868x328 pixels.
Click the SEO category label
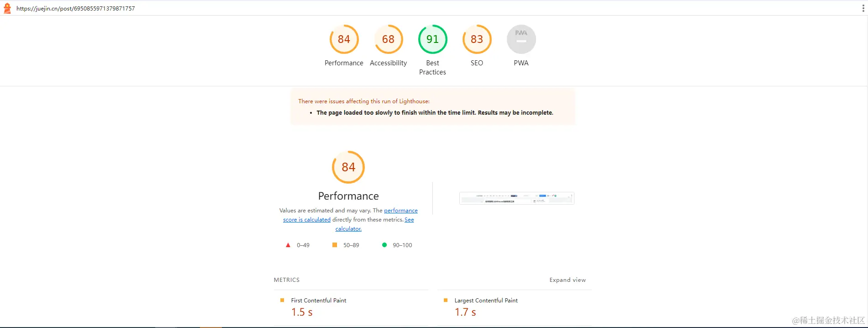click(x=477, y=63)
